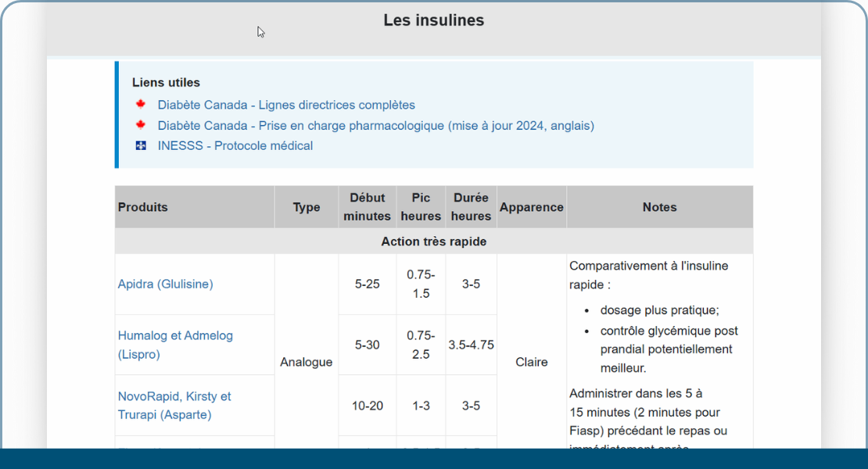The height and width of the screenshot is (469, 868).
Task: Click the Les insulines page title
Action: coord(433,20)
